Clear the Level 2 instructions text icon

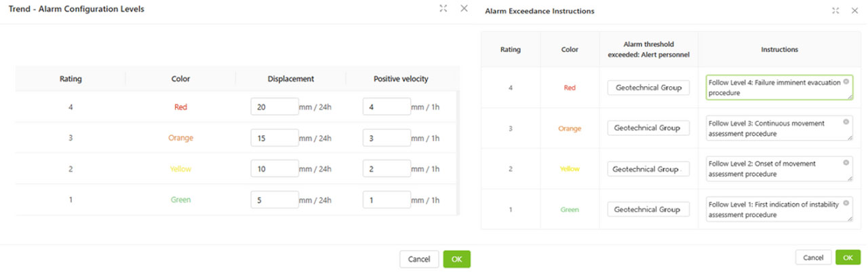click(846, 163)
